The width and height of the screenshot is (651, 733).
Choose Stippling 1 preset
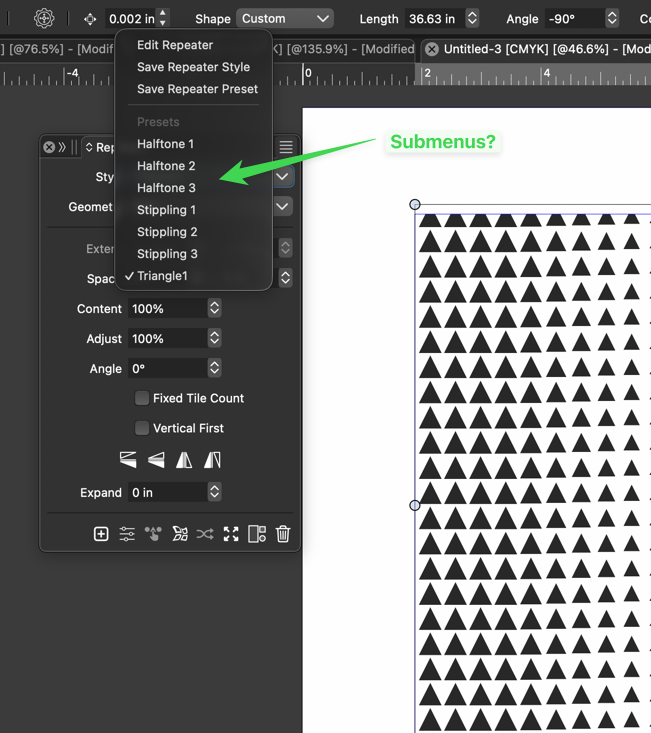click(166, 210)
